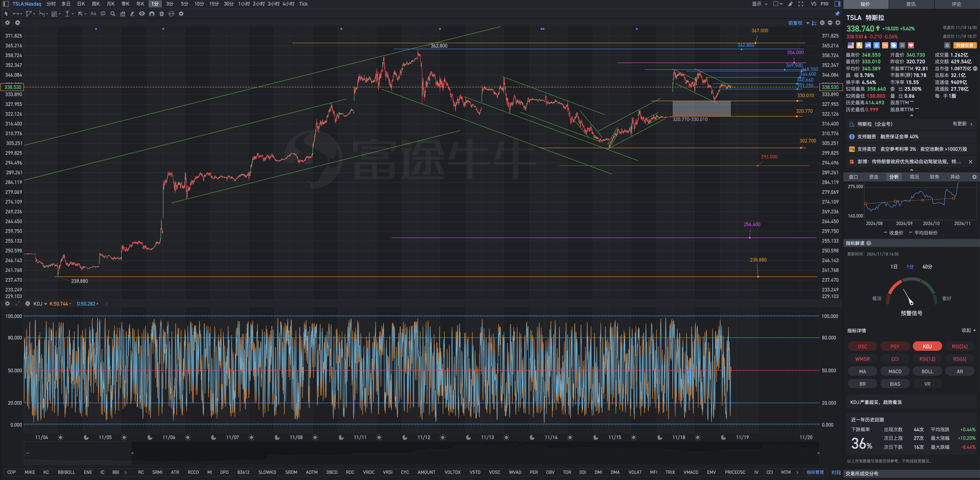Viewport: 980px width, 480px height.
Task: Select the 1日 indicator period
Action: 894,267
